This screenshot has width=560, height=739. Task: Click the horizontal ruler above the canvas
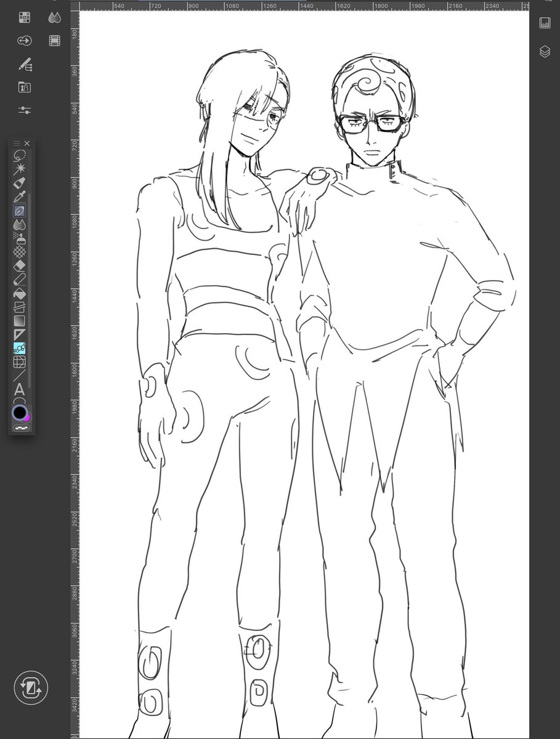[304, 6]
